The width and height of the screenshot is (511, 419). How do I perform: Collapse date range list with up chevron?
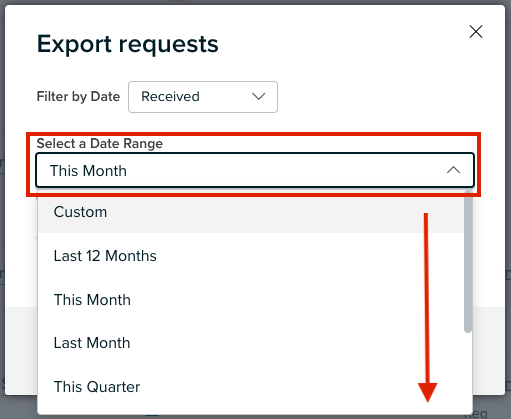[453, 170]
